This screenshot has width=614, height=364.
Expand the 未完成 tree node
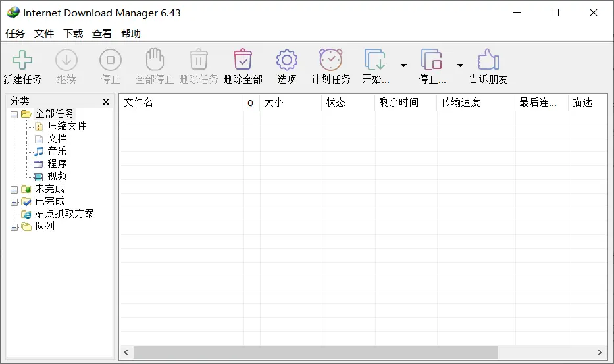click(14, 190)
